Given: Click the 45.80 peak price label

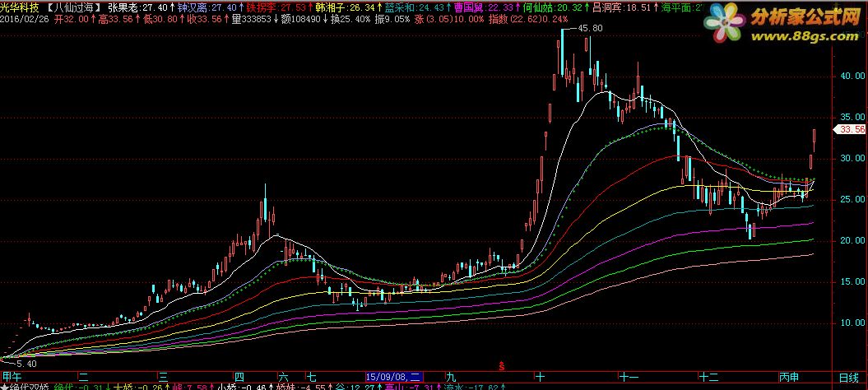Looking at the screenshot, I should coord(590,28).
